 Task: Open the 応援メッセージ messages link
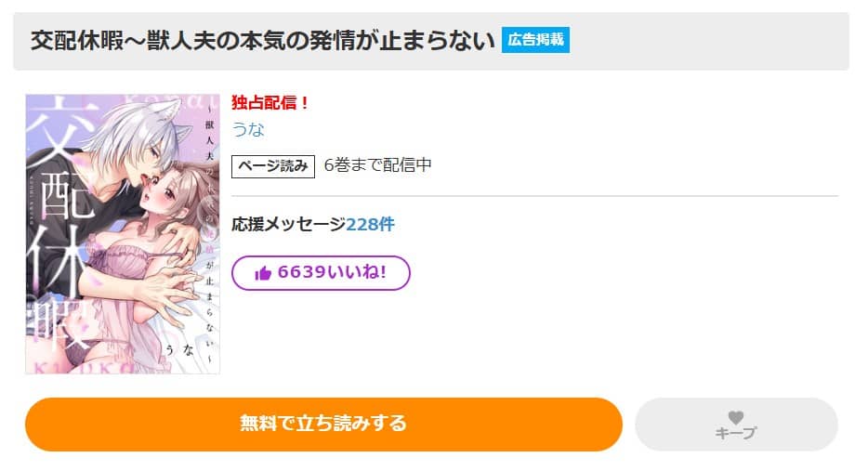288,224
